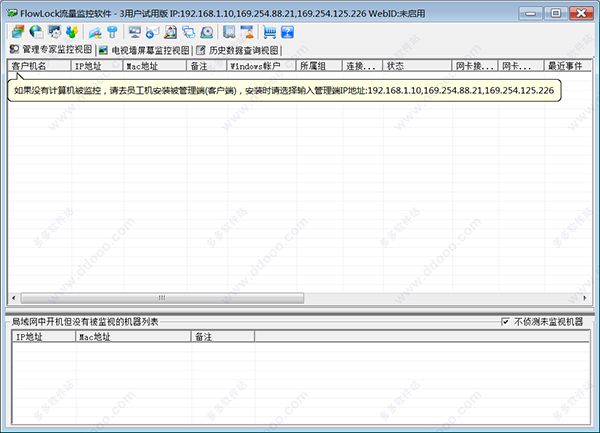This screenshot has height=433, width=600.
Task: Click the person-at-screen toolbar icon
Action: tap(248, 32)
